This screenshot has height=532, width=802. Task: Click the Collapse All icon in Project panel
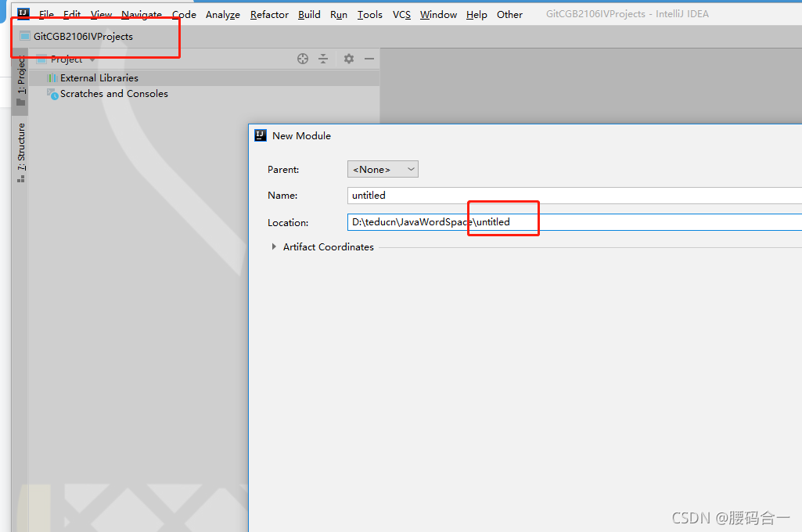pyautogui.click(x=323, y=59)
